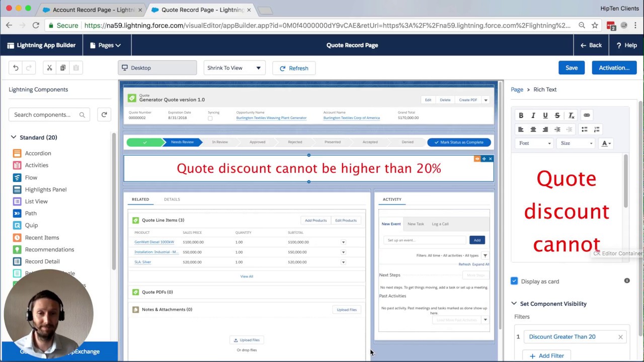Toggle the Display as card checkbox
Image resolution: width=644 pixels, height=362 pixels.
pos(514,281)
